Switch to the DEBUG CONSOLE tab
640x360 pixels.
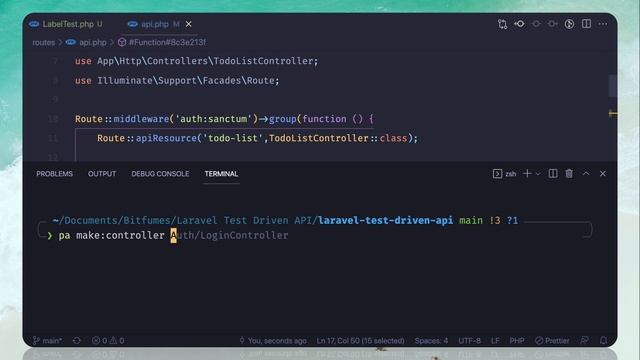tap(160, 174)
